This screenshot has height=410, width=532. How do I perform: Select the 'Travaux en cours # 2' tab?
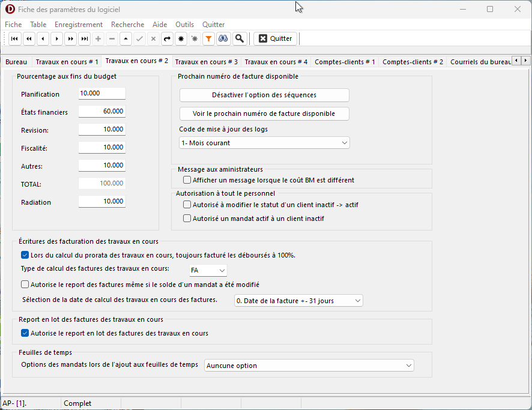[x=137, y=61]
